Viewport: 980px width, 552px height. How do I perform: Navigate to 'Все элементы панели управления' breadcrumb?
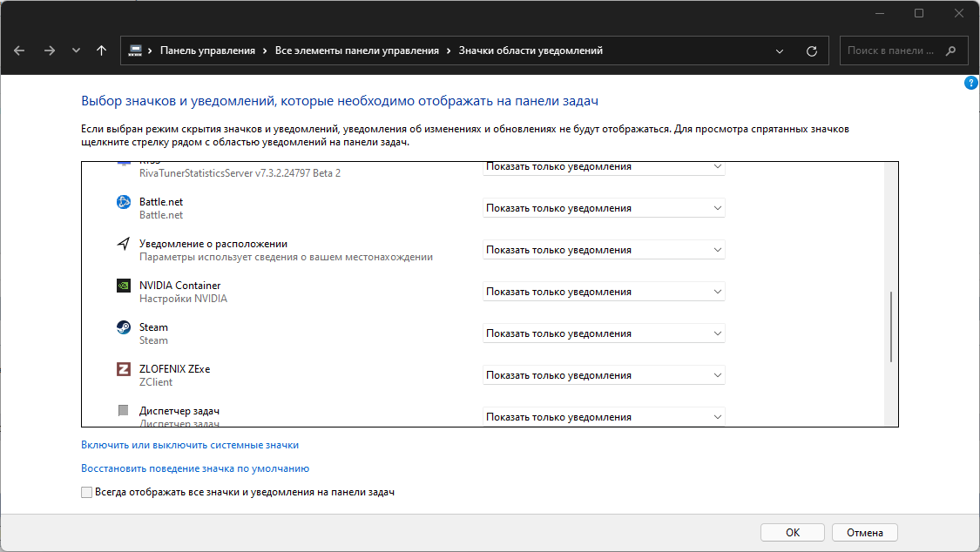point(357,50)
